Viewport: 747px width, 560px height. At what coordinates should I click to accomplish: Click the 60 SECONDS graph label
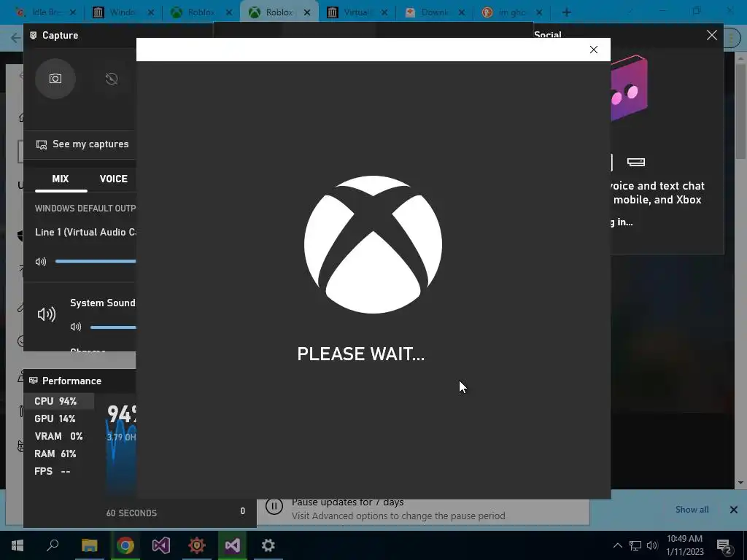[131, 513]
